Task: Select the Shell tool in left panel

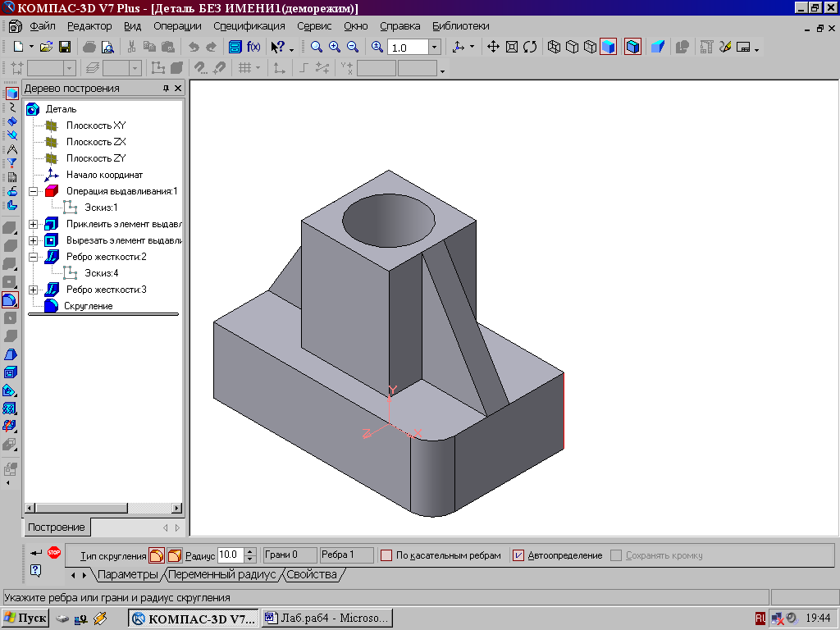Action: click(10, 372)
